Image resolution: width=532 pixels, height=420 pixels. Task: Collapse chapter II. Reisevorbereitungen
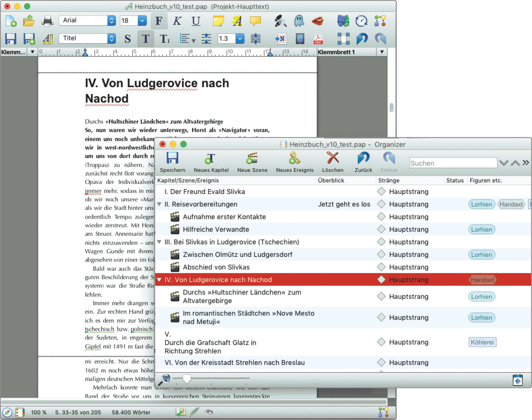159,204
